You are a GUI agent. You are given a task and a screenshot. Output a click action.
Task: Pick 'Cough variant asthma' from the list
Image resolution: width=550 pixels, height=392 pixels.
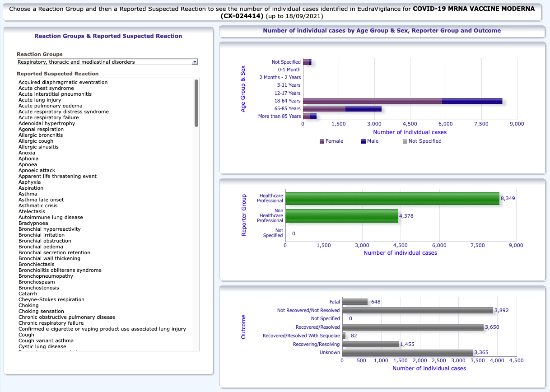pos(46,341)
